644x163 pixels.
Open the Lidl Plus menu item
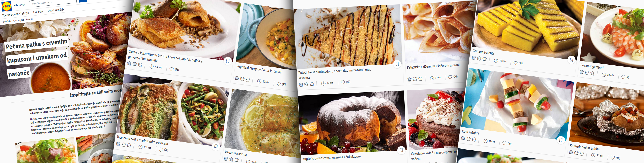coord(38,12)
